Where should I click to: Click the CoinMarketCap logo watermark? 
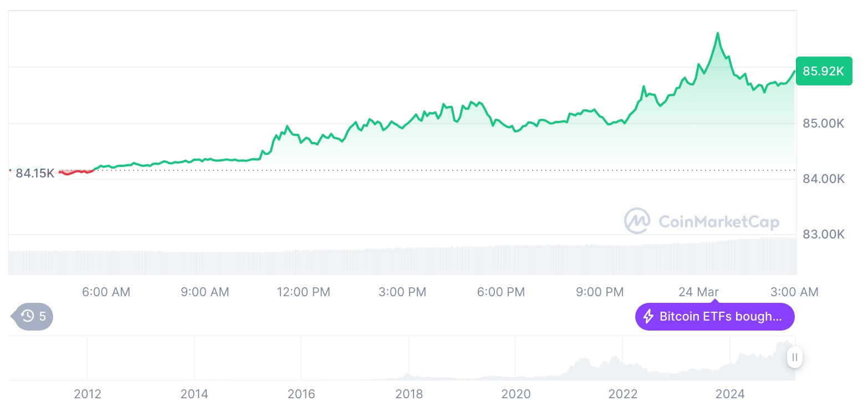(702, 221)
